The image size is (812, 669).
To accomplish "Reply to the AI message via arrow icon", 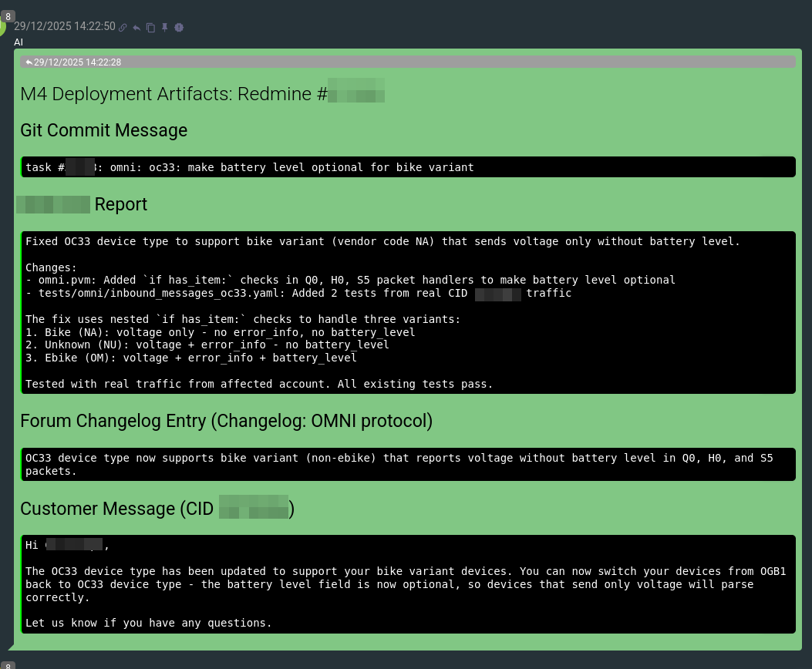I will coord(136,28).
